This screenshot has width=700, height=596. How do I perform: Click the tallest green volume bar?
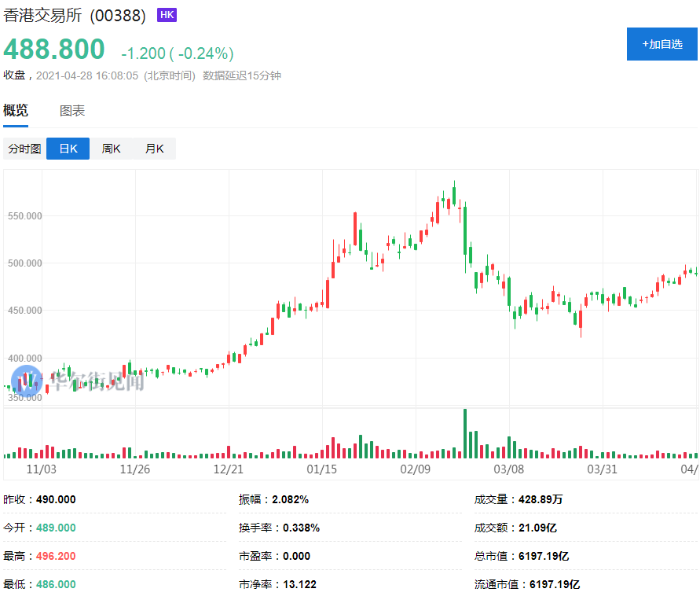pos(465,433)
